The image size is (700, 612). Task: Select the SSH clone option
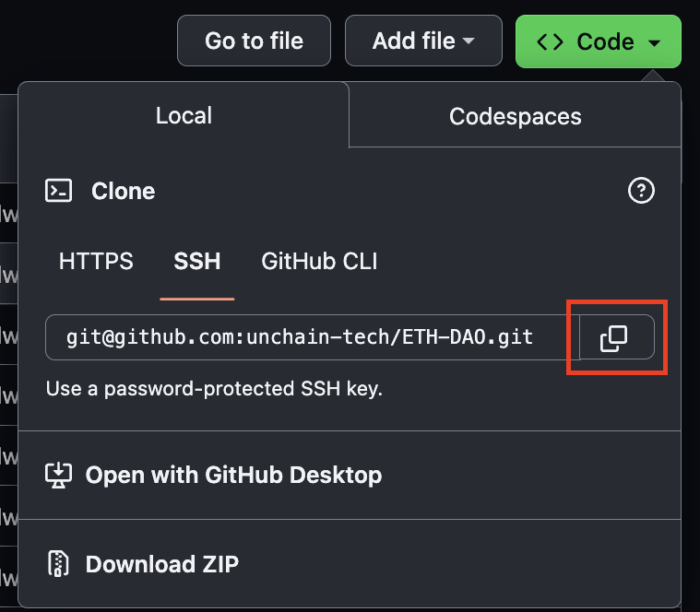point(196,261)
